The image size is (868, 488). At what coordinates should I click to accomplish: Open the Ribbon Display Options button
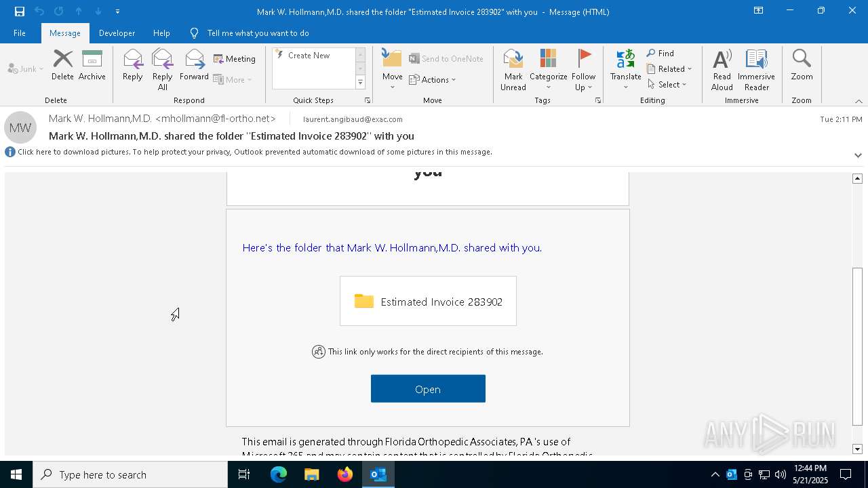[759, 11]
